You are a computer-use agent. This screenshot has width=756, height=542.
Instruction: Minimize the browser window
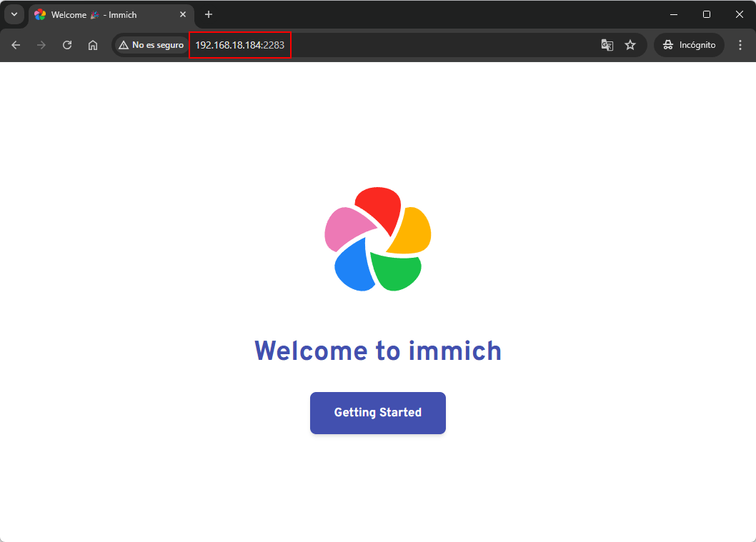coord(674,14)
